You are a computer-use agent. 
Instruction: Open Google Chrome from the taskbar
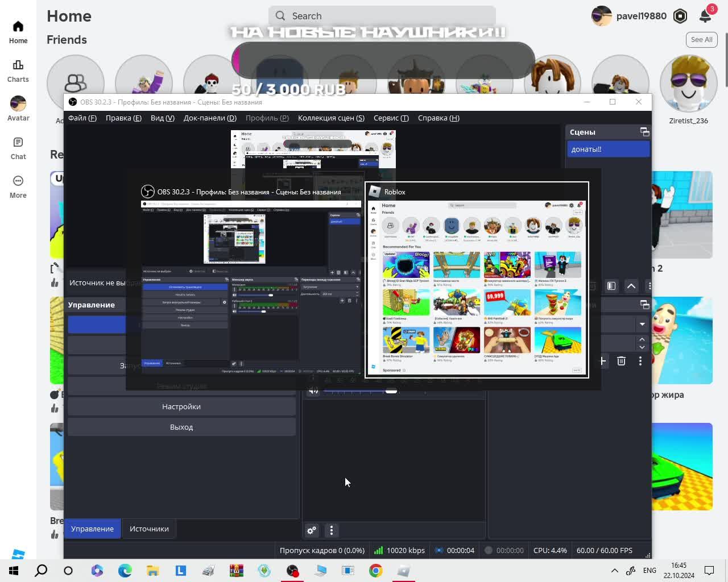(x=376, y=571)
